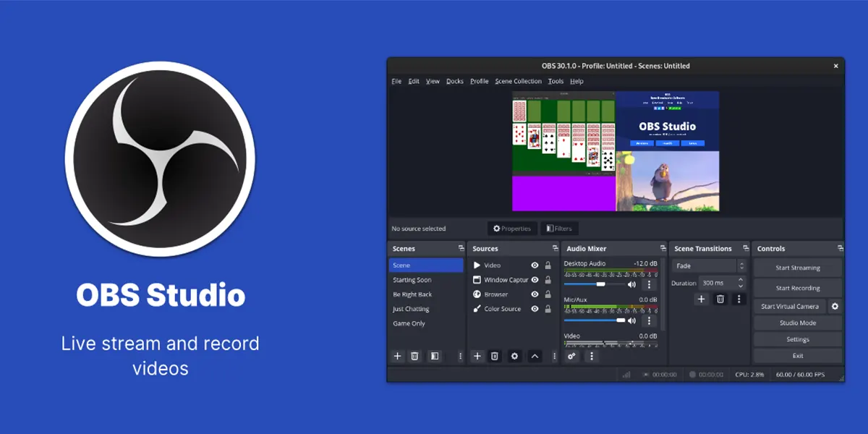Toggle visibility eye for Browser source
Viewport: 868px width, 434px height.
(x=535, y=294)
